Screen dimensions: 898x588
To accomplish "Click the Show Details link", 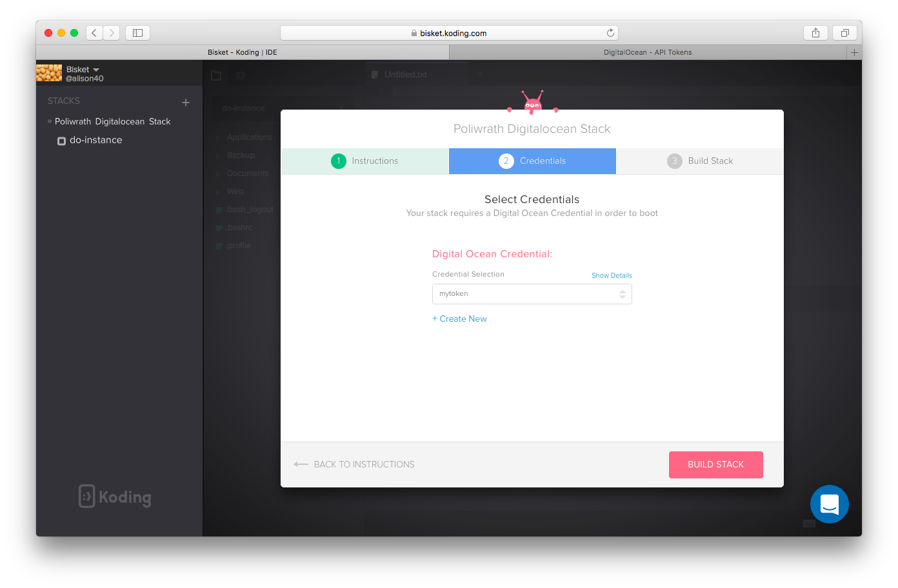I will pos(612,275).
